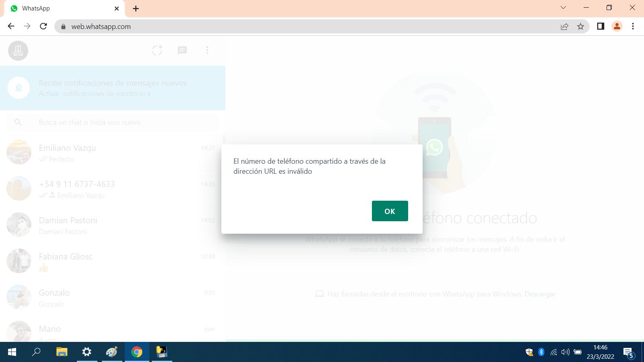The width and height of the screenshot is (644, 362).
Task: Click OK in the invalid number dialog
Action: [x=390, y=211]
